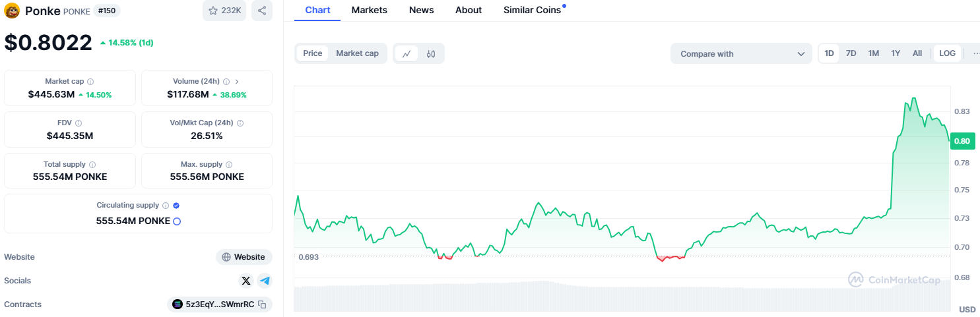Click the globe icon in Website button

point(226,257)
